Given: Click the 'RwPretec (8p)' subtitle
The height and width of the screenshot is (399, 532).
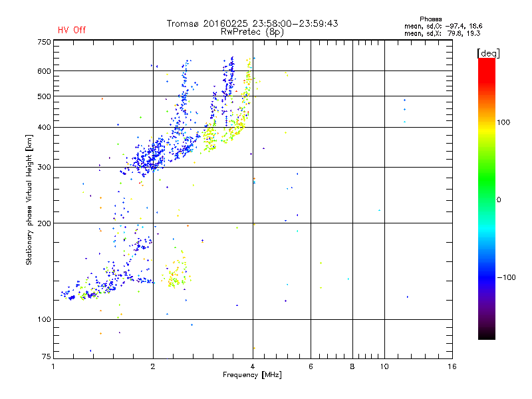Looking at the screenshot, I should pyautogui.click(x=252, y=32).
